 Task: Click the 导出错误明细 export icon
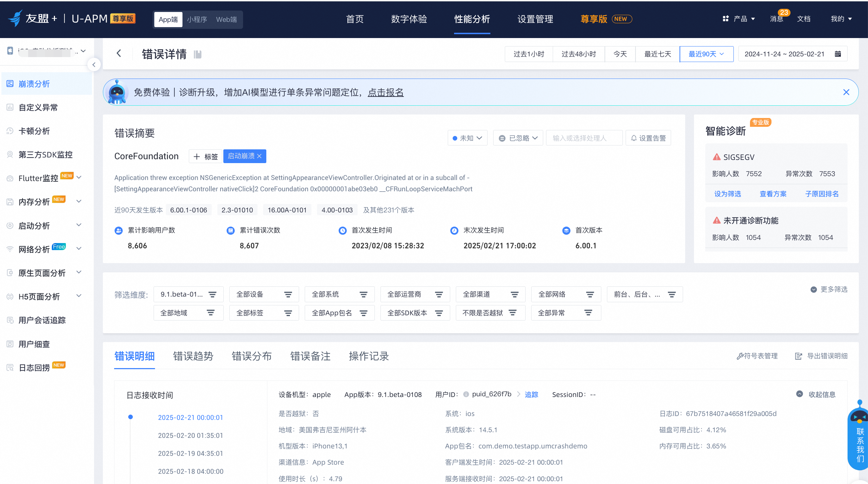(798, 356)
